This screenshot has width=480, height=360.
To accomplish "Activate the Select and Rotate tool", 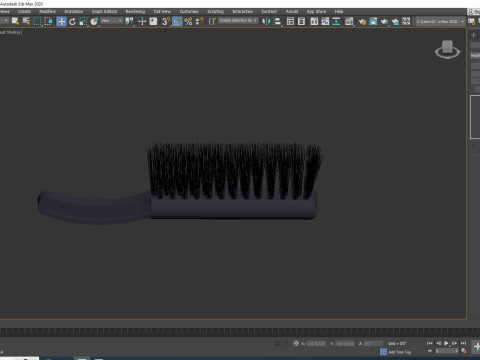I will click(x=72, y=21).
